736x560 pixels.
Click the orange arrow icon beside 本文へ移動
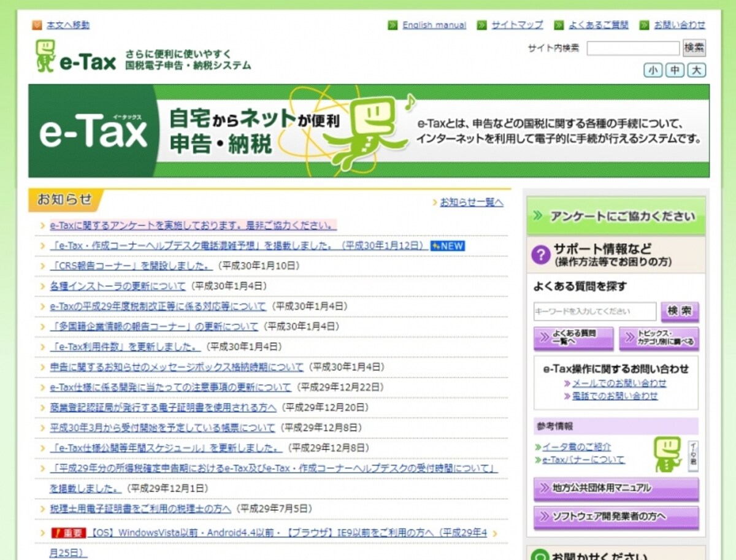pyautogui.click(x=37, y=25)
